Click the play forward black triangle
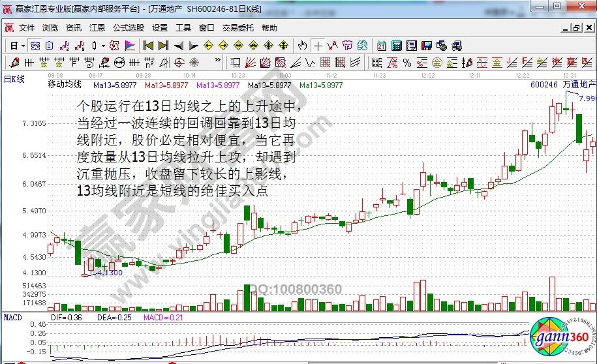This screenshot has width=597, height=364. [x=193, y=46]
